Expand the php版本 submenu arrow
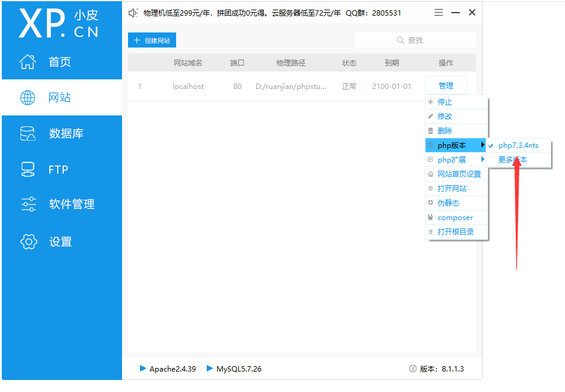The width and height of the screenshot is (565, 392). click(x=481, y=145)
